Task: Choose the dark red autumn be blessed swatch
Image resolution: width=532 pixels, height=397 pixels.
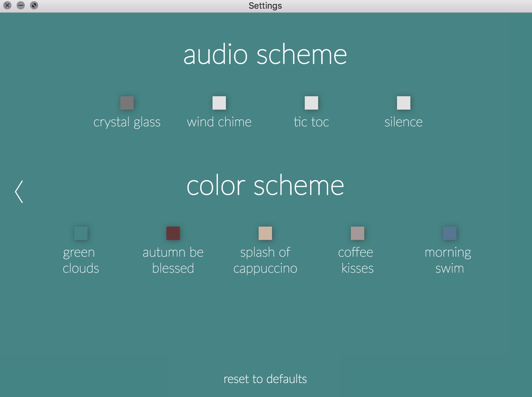Action: pos(173,233)
